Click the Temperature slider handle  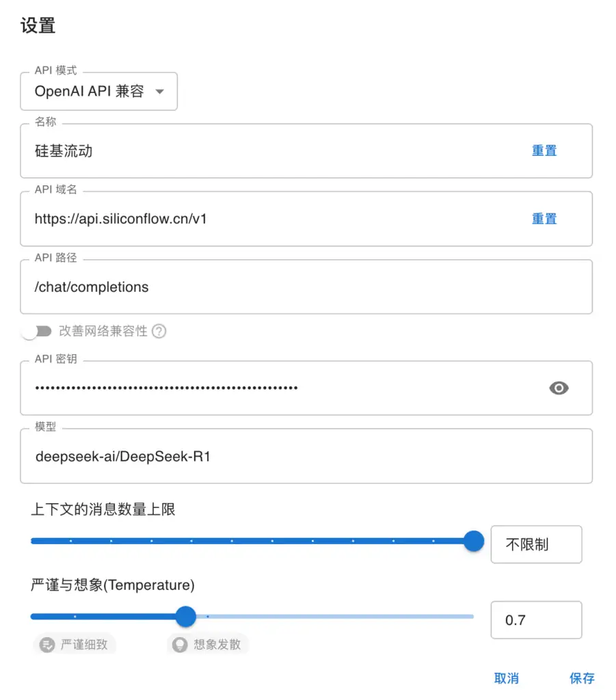pos(185,616)
